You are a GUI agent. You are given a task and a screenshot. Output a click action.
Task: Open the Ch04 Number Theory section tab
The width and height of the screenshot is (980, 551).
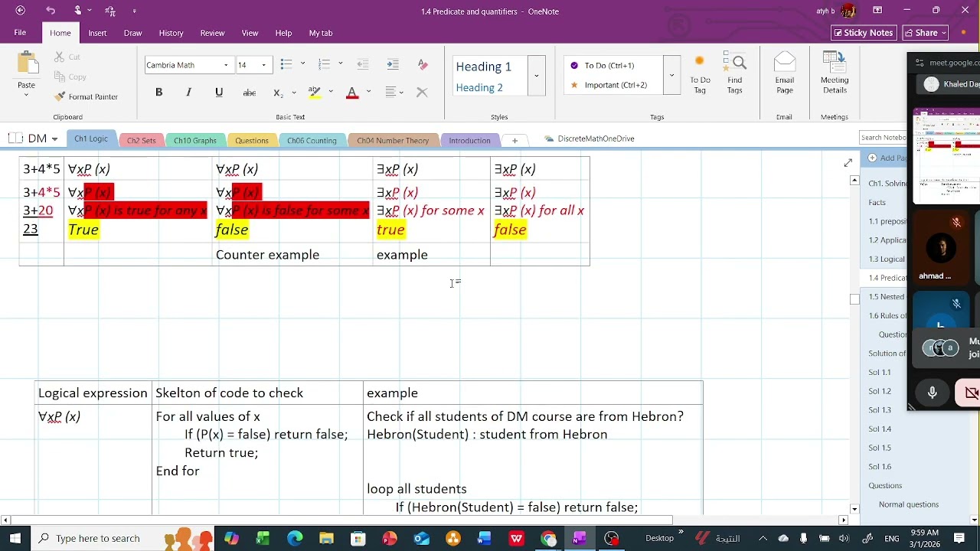pyautogui.click(x=393, y=141)
